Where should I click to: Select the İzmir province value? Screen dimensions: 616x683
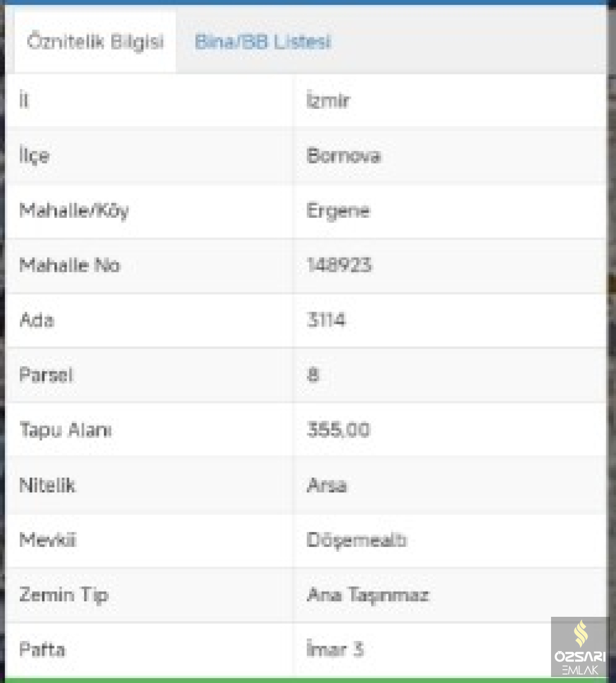[x=328, y=101]
